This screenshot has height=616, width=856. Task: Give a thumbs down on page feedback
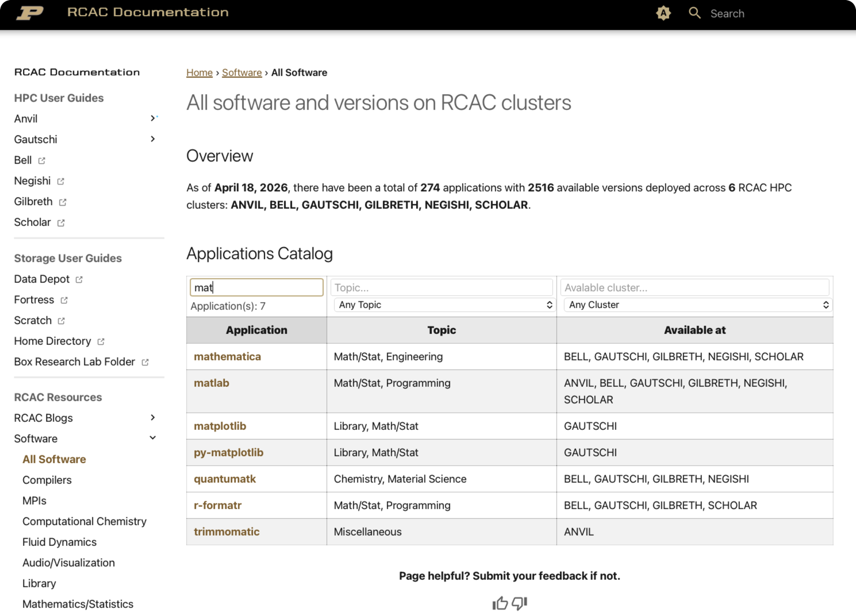pyautogui.click(x=519, y=604)
